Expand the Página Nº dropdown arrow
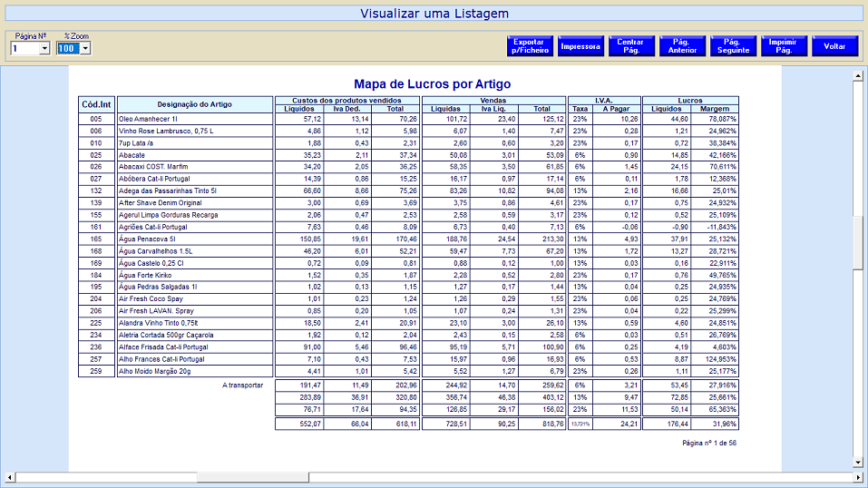868x488 pixels. [44, 49]
